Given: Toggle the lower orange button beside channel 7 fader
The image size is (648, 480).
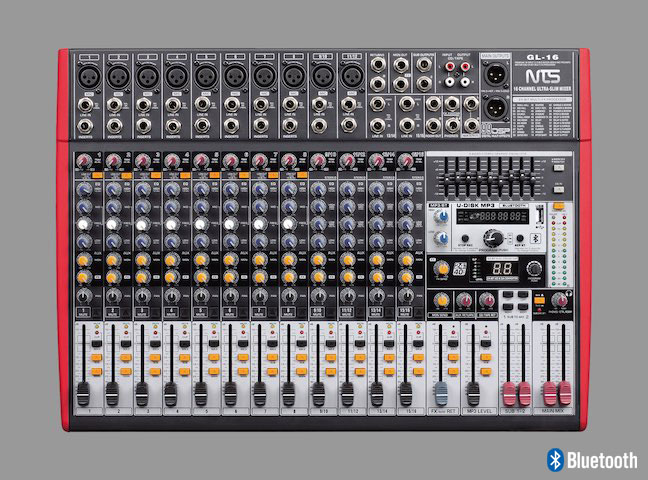Looking at the screenshot, I should click(272, 372).
